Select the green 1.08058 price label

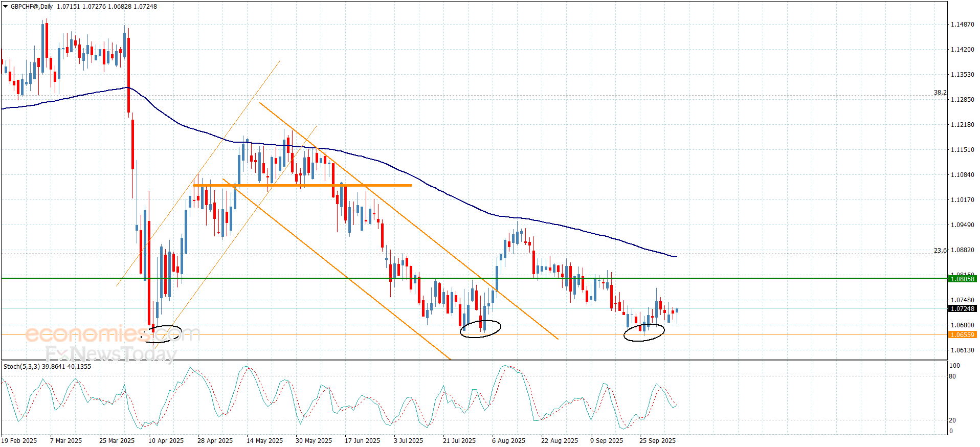point(962,279)
